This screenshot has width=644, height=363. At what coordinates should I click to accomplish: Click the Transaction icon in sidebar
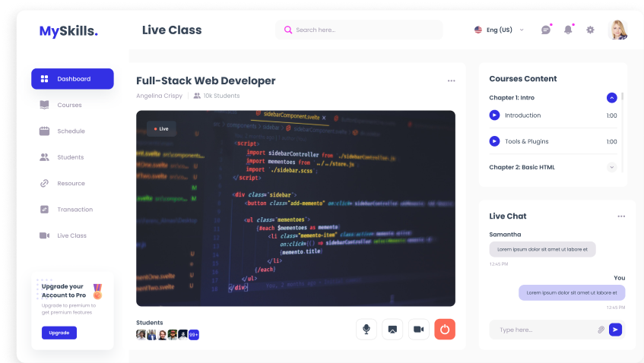(44, 209)
